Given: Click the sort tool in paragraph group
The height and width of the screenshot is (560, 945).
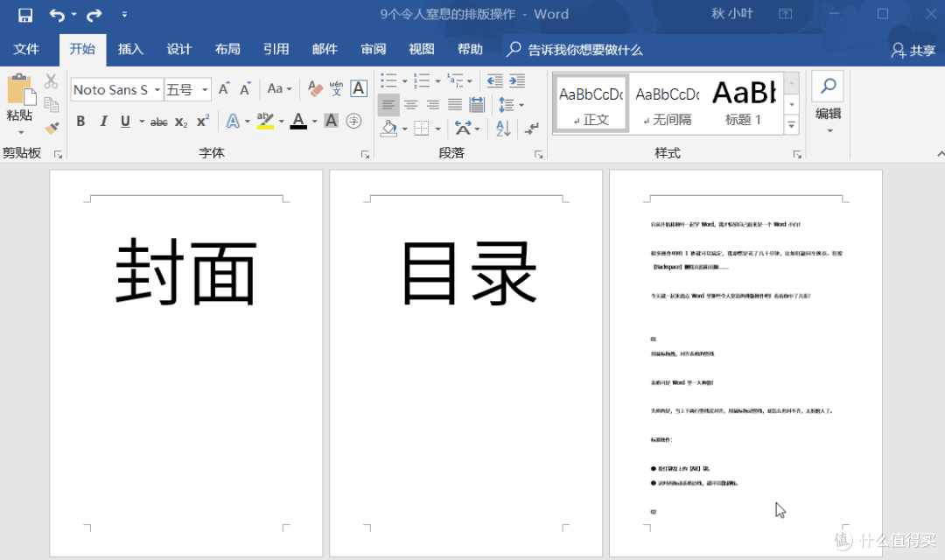Looking at the screenshot, I should 501,128.
